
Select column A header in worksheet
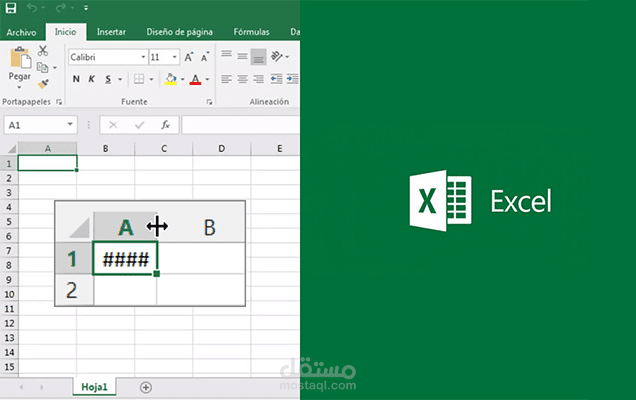(47, 148)
